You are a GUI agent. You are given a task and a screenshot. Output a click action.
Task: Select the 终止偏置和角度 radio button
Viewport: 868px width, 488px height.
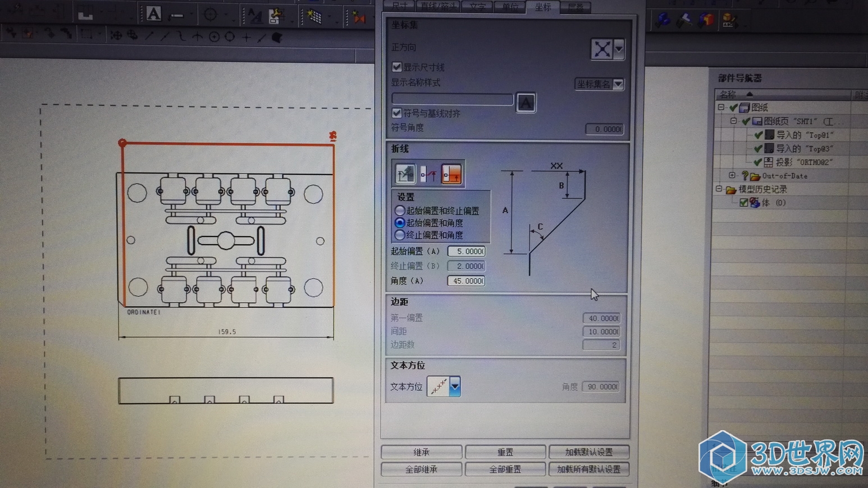[400, 235]
